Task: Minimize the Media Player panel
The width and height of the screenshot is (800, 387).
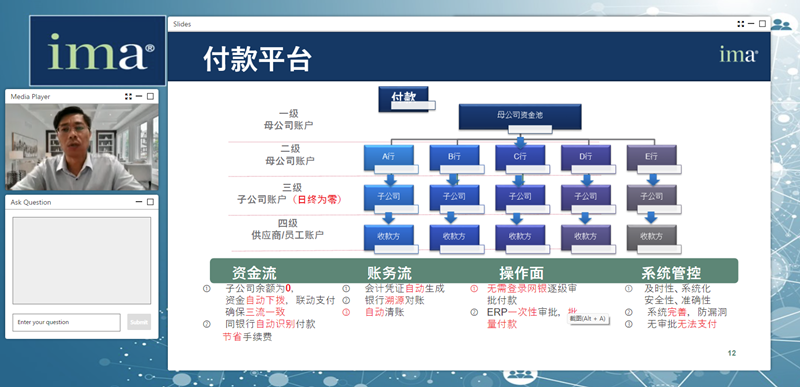Action: pos(139,96)
